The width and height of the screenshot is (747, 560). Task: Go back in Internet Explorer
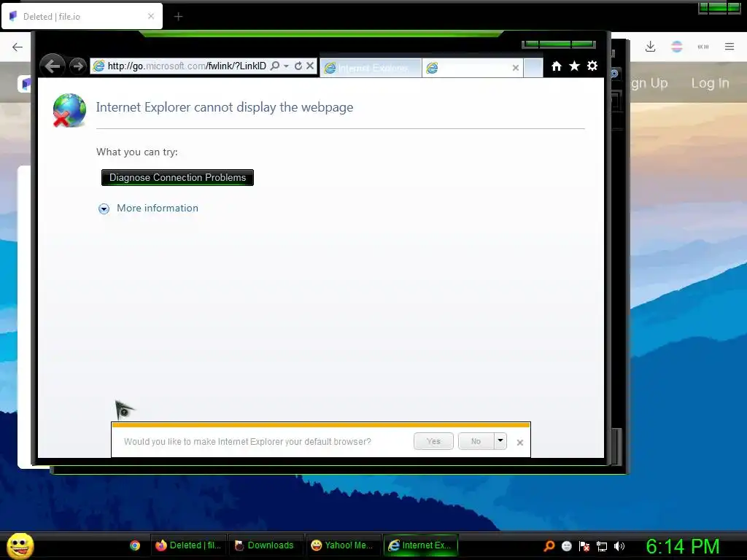pos(53,66)
